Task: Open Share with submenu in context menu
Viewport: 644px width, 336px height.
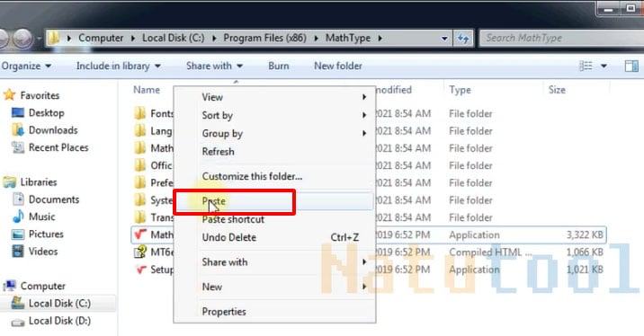Action: (x=274, y=261)
